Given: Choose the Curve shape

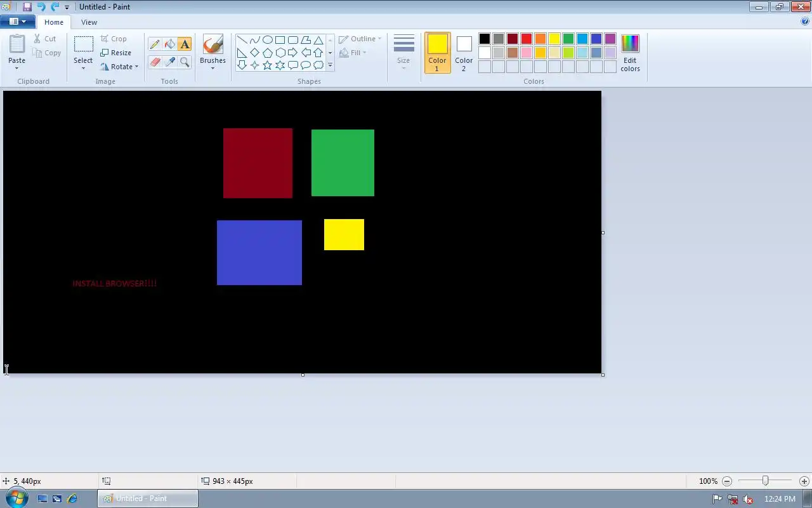Looking at the screenshot, I should [255, 40].
